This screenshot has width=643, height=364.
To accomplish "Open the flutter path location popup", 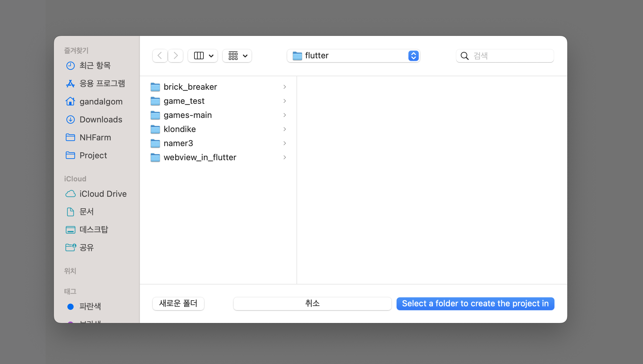I will pos(353,56).
